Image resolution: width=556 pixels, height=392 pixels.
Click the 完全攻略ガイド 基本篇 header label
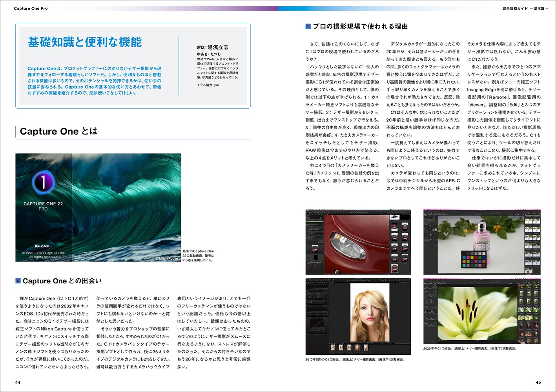pyautogui.click(x=525, y=8)
